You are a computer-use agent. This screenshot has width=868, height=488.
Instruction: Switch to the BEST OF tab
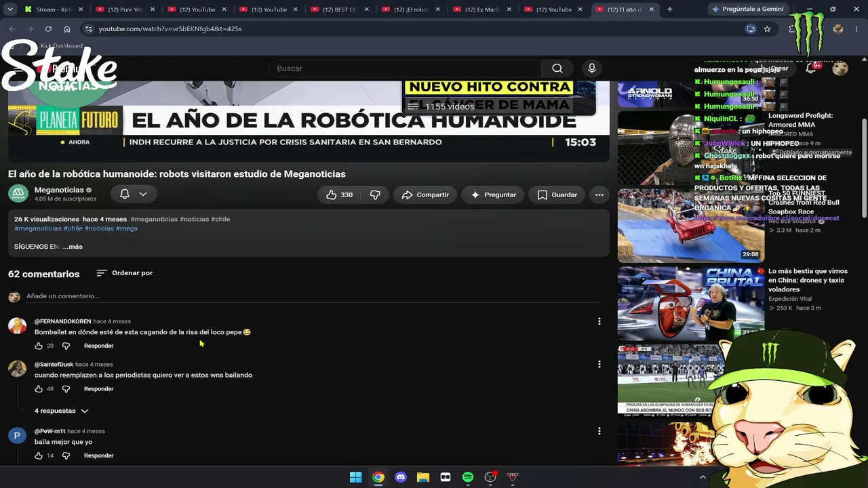(x=340, y=9)
